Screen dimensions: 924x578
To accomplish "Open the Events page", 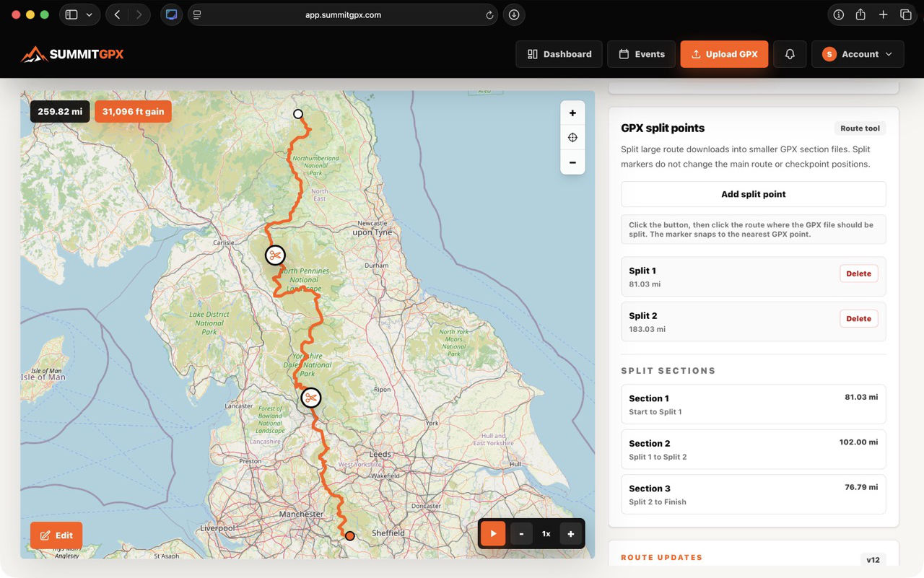I will click(642, 54).
